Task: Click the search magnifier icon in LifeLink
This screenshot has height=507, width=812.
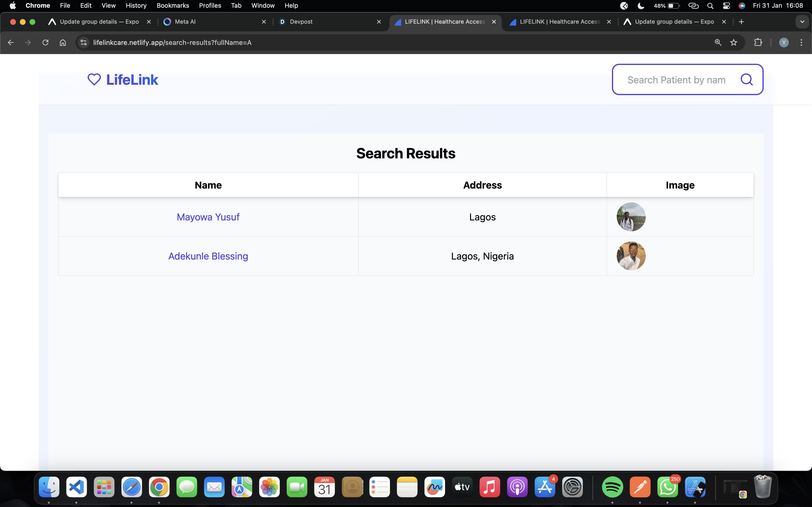Action: click(747, 80)
